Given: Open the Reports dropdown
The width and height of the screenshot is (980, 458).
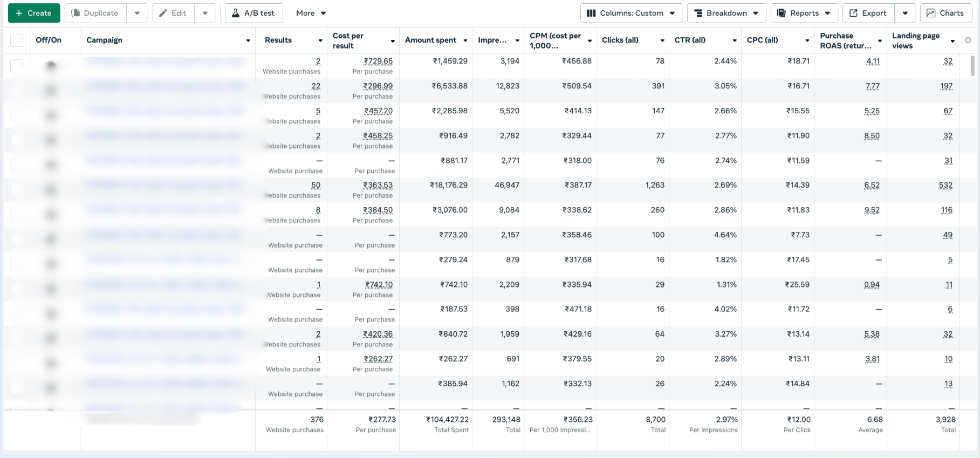Looking at the screenshot, I should click(x=804, y=13).
